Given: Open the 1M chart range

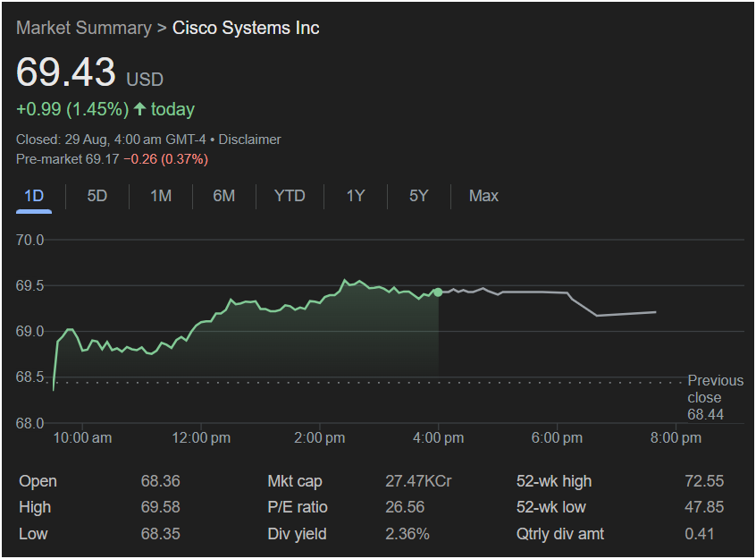Looking at the screenshot, I should coord(161,196).
